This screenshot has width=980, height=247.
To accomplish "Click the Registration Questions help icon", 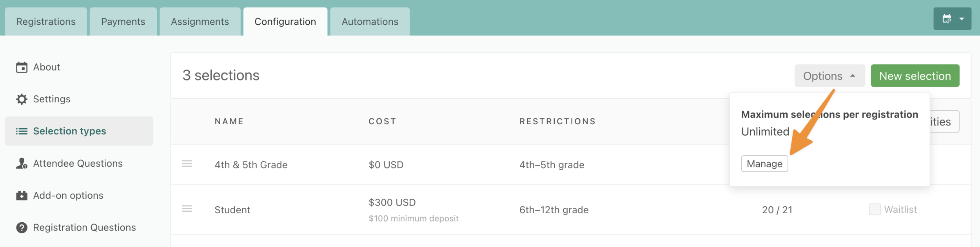I will click(x=22, y=228).
